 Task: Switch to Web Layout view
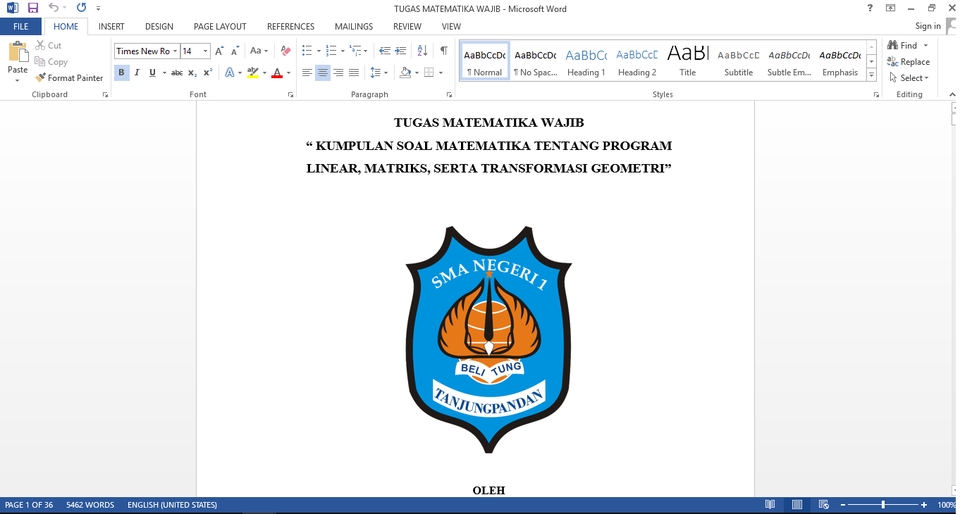pyautogui.click(x=824, y=505)
